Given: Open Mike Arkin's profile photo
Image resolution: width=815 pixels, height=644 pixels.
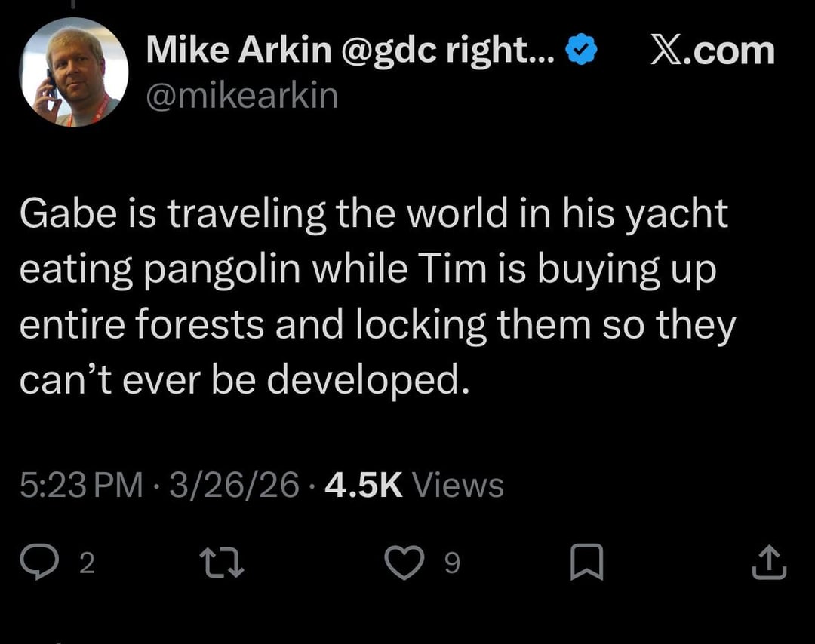Looking at the screenshot, I should click(x=73, y=72).
